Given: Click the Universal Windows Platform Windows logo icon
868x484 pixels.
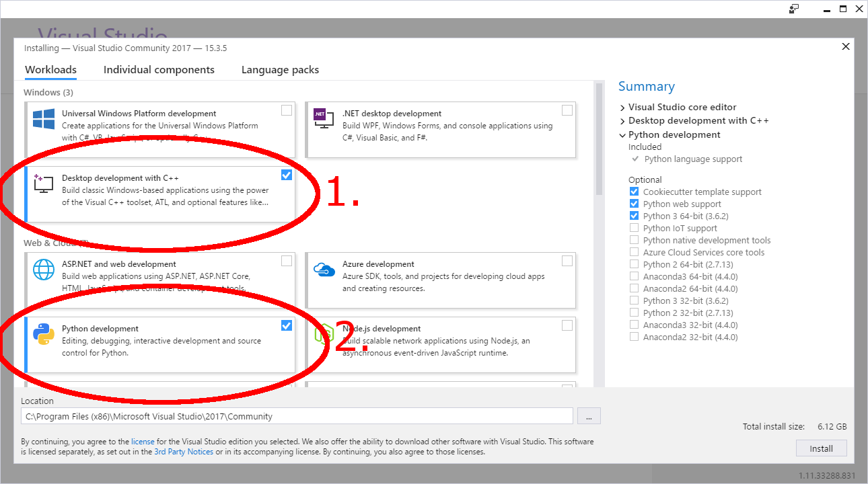Looking at the screenshot, I should [44, 120].
